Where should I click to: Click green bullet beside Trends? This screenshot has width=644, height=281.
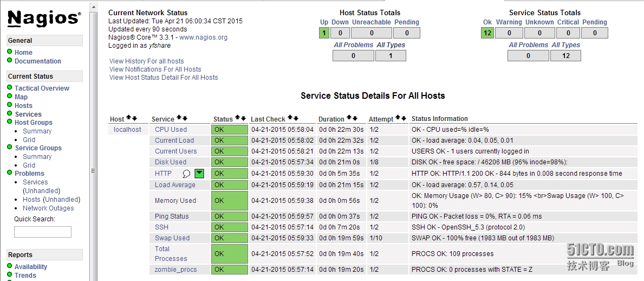(x=10, y=275)
